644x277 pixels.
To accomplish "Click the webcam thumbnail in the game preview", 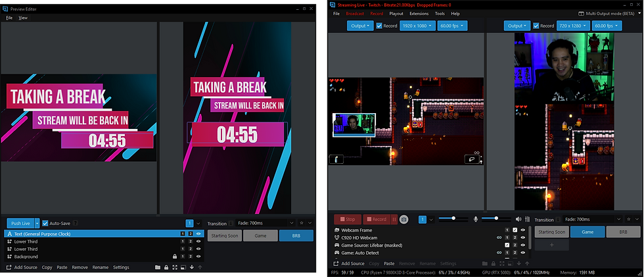I will point(354,125).
